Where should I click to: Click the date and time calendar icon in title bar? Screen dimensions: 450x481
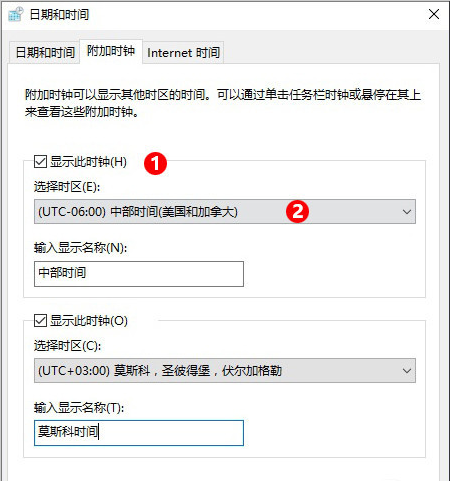pos(16,14)
